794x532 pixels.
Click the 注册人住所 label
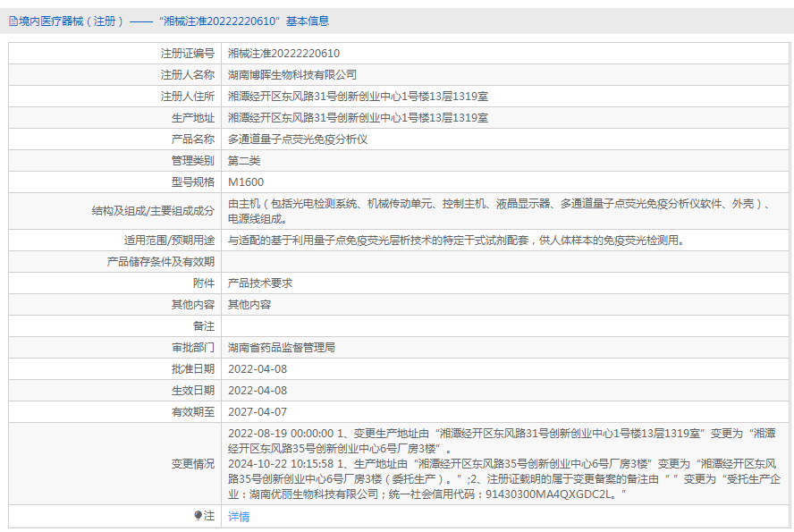point(188,97)
